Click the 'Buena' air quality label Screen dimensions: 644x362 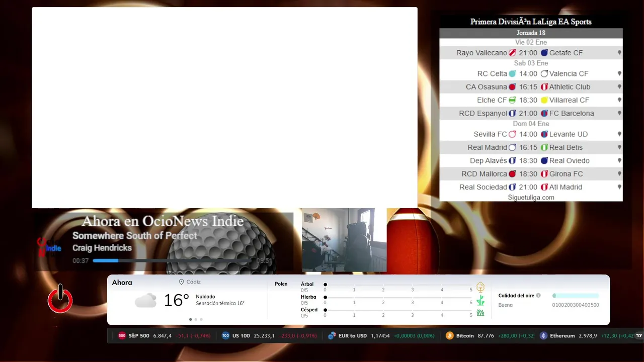[505, 305]
